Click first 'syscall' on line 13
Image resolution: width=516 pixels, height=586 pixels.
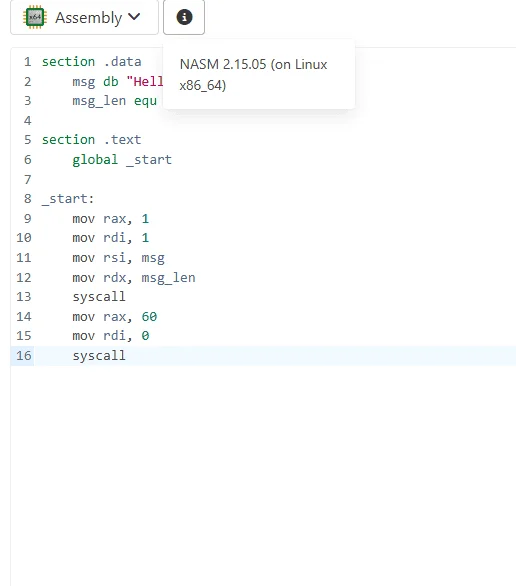tap(99, 297)
